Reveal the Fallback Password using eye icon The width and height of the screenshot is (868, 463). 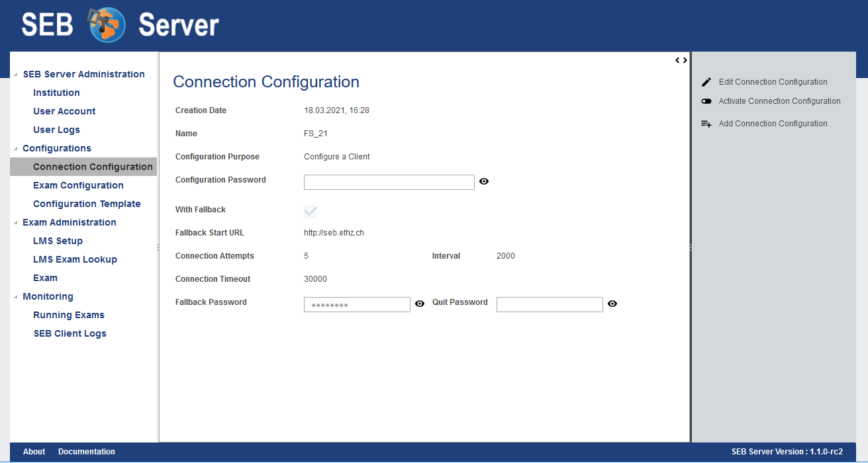tap(420, 304)
